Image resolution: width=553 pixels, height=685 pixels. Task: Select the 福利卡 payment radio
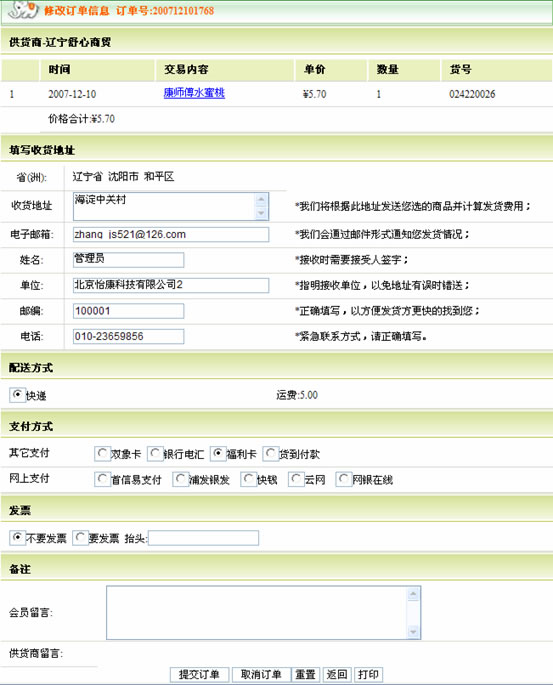click(x=218, y=453)
